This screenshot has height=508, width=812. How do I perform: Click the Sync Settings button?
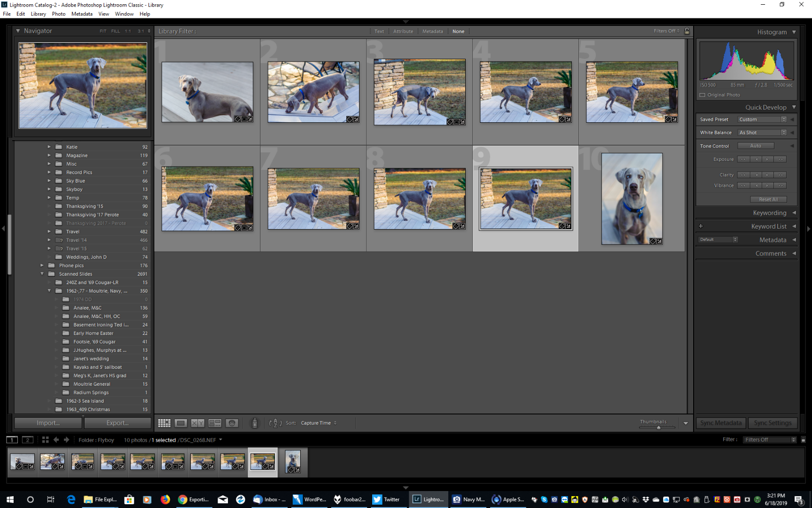[x=773, y=423]
